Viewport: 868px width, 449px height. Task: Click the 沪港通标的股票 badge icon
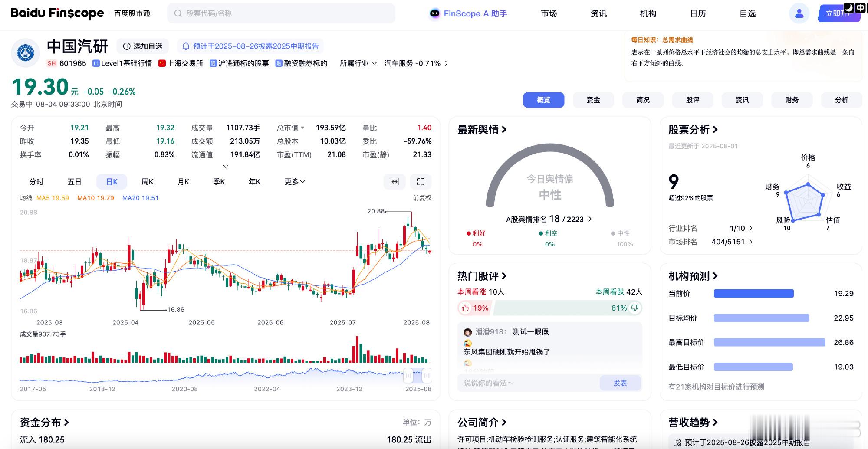[x=213, y=63]
